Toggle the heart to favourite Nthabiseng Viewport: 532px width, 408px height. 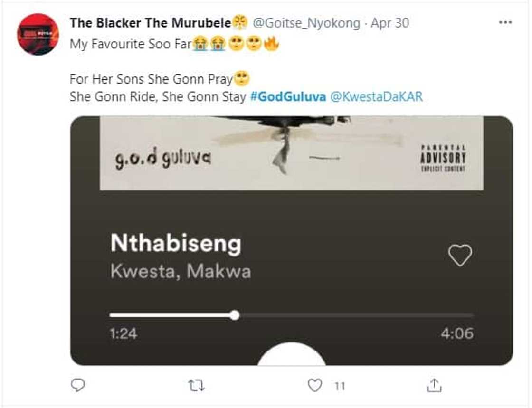tap(460, 256)
